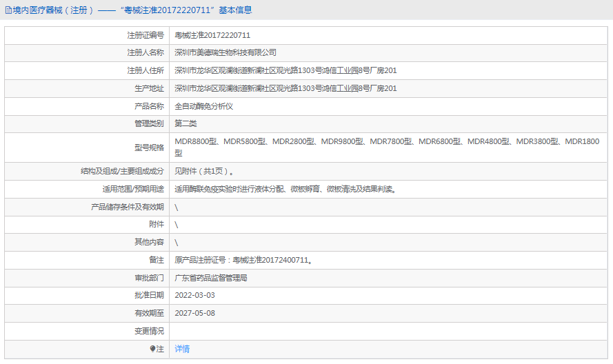Click the registrant name 深圳市美德瑞生物科技有限公司
The width and height of the screenshot is (613, 364).
pyautogui.click(x=225, y=52)
